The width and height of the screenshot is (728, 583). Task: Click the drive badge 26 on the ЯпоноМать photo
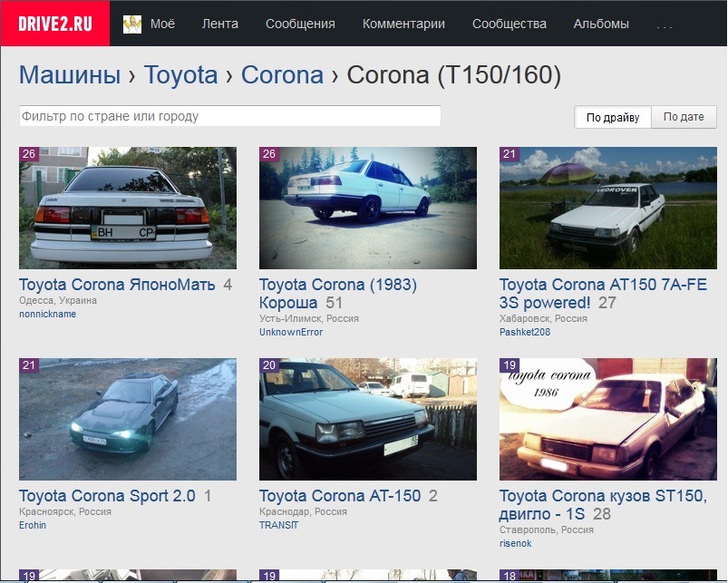coord(29,154)
